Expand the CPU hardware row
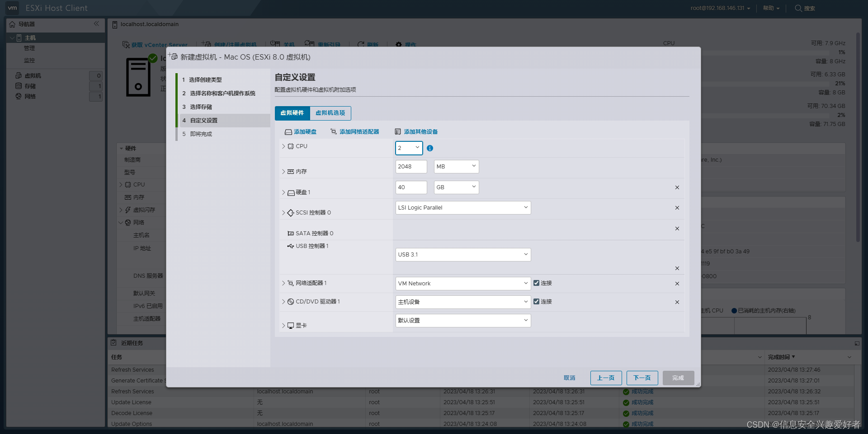 (283, 146)
